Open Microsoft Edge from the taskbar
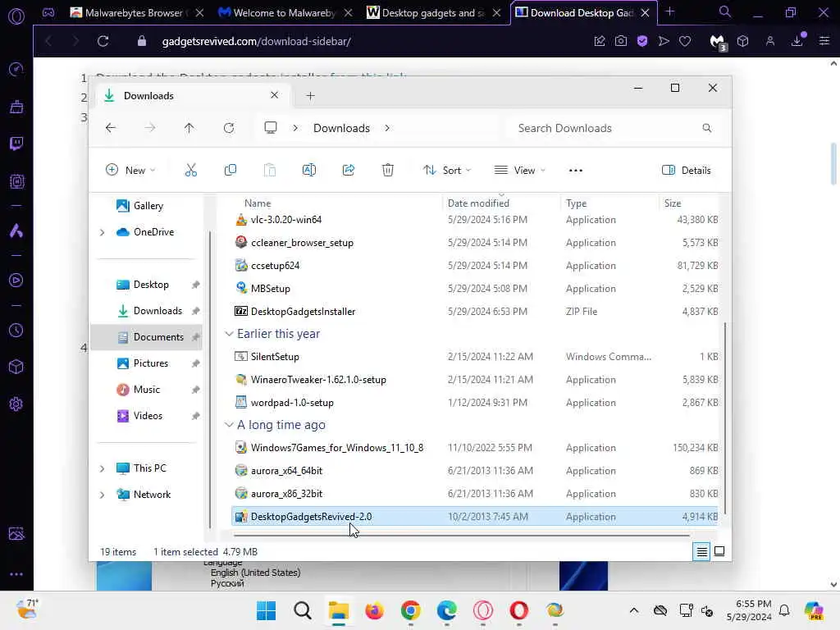 click(x=447, y=610)
